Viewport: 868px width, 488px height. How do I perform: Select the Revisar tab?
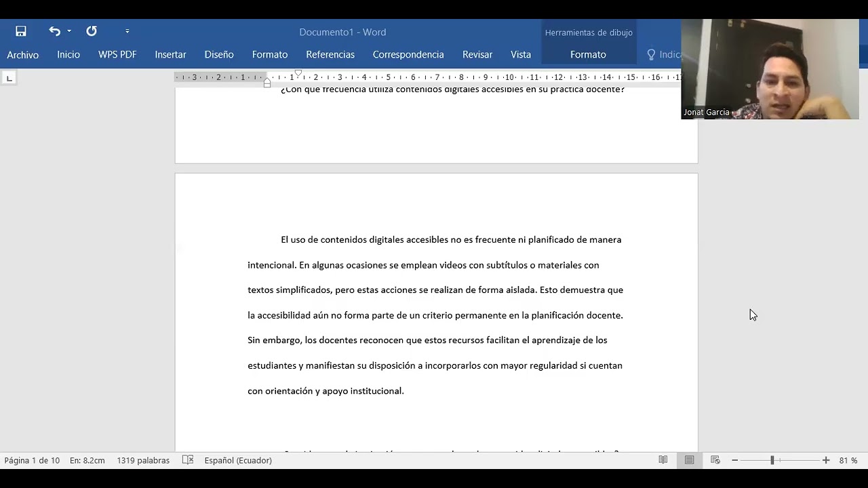pyautogui.click(x=477, y=54)
